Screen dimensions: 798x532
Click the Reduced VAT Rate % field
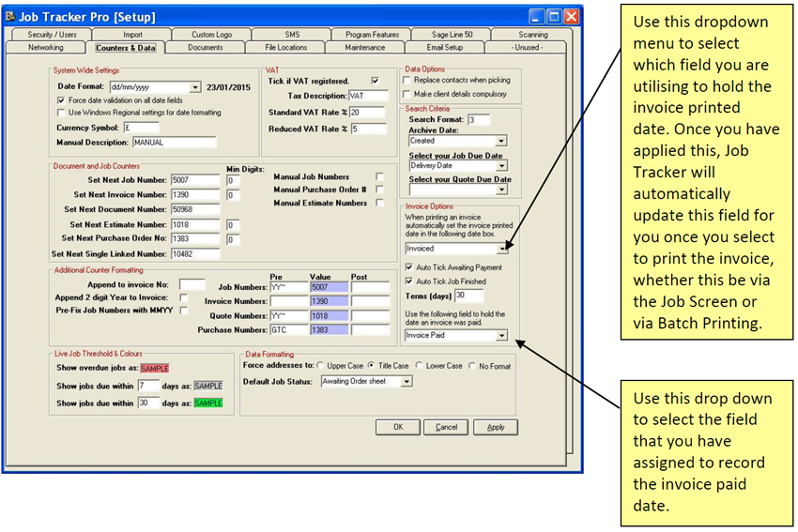(x=368, y=129)
